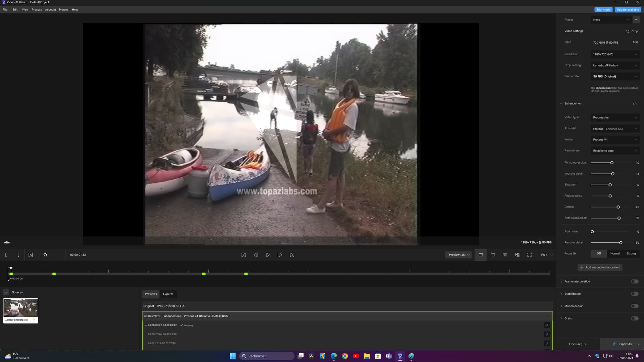This screenshot has width=644, height=362.
Task: Add a new source with plus icon
Action: click(6, 292)
